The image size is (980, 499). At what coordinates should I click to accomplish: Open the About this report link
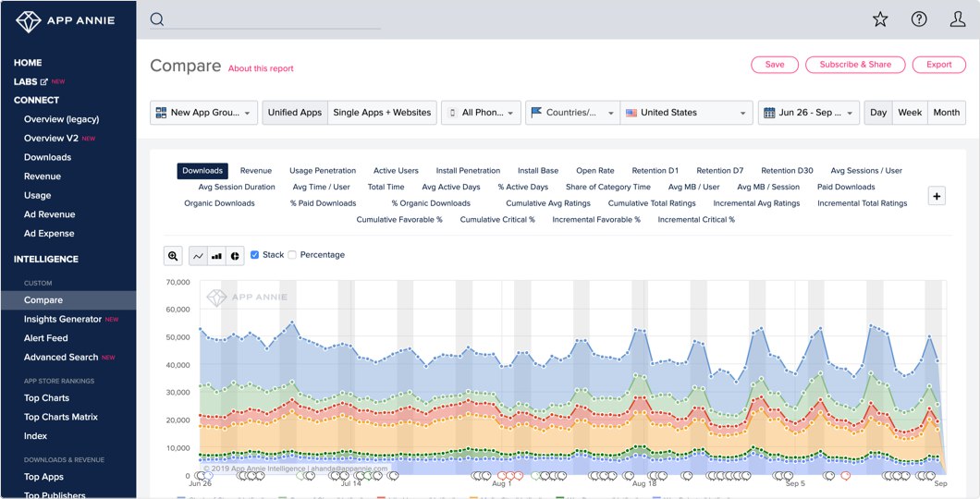click(261, 68)
